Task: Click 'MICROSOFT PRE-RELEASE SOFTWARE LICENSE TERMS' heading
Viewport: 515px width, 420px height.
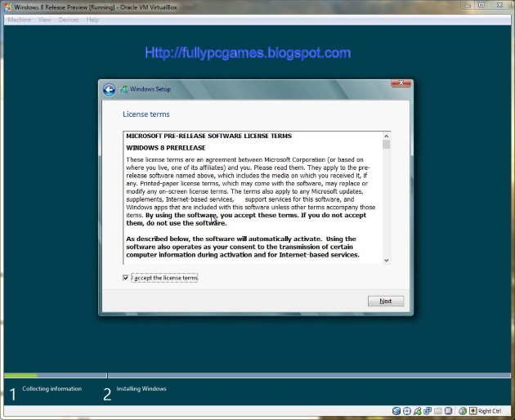Action: [209, 136]
